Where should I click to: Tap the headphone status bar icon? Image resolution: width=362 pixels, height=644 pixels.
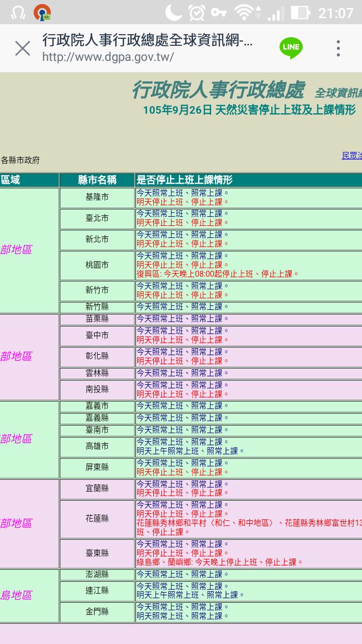coord(18,12)
